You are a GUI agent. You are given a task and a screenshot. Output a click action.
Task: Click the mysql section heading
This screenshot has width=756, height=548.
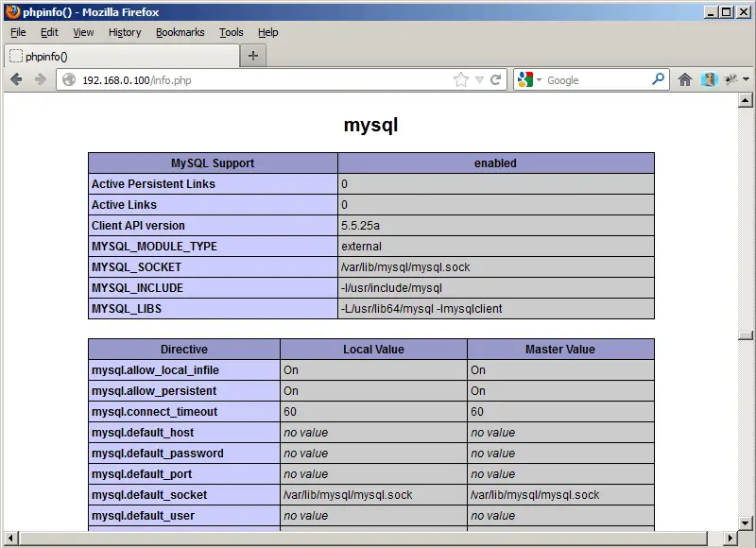370,125
